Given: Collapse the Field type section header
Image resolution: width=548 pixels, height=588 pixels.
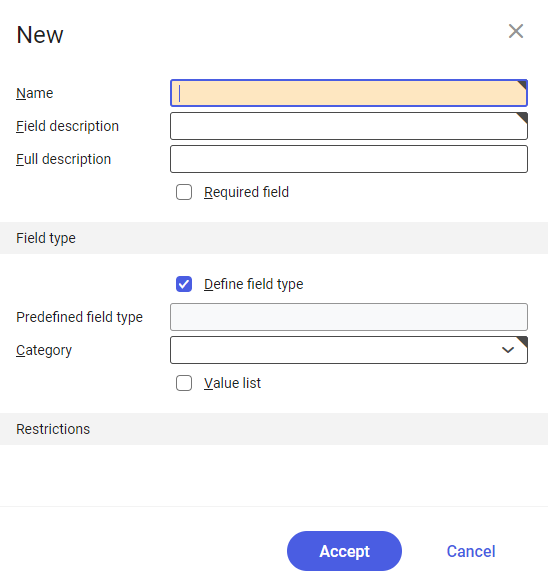Looking at the screenshot, I should [x=274, y=238].
